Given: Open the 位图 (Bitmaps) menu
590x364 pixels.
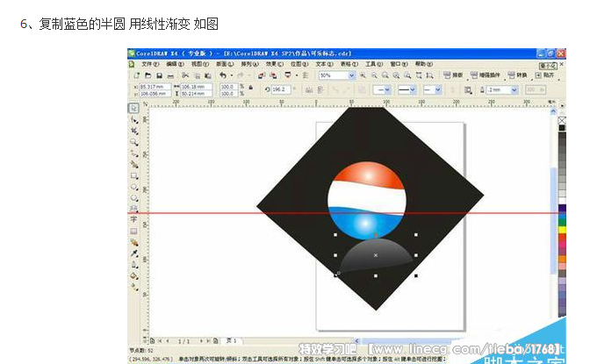Looking at the screenshot, I should pyautogui.click(x=299, y=64).
